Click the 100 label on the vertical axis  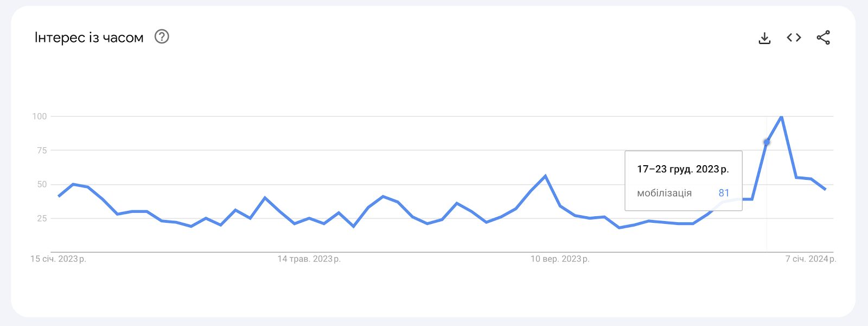pyautogui.click(x=40, y=116)
